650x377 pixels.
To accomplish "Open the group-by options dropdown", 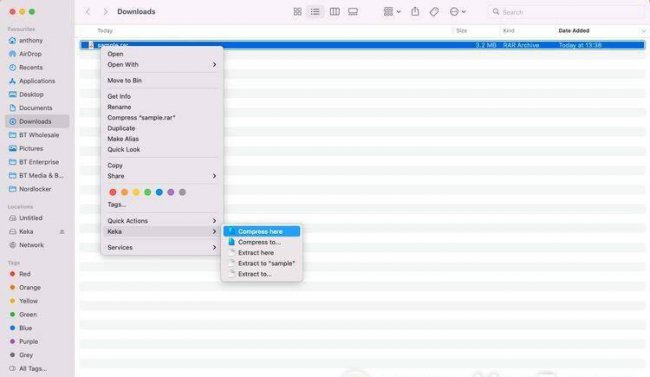I will pos(392,12).
